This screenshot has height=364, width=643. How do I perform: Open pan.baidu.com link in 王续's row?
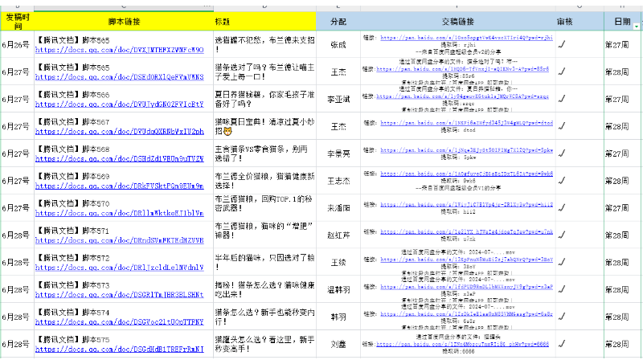[x=467, y=260]
